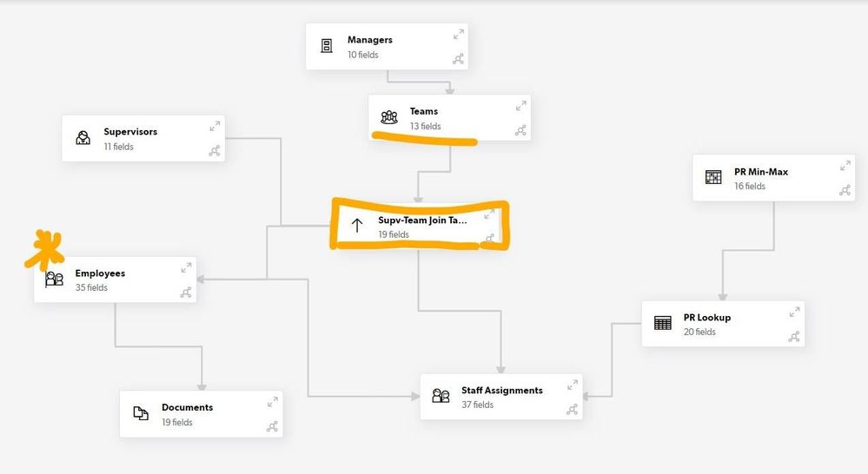Expand the Teams table card
This screenshot has width=868, height=474.
coord(521,106)
